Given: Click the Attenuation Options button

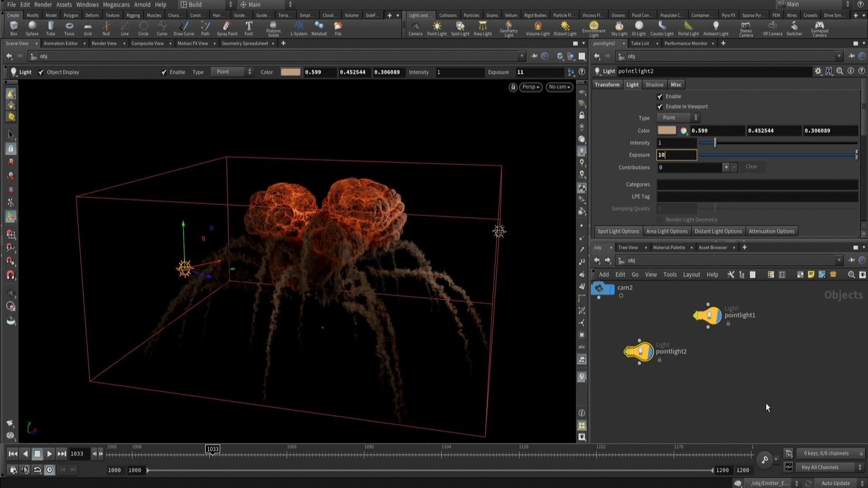Looking at the screenshot, I should (771, 231).
